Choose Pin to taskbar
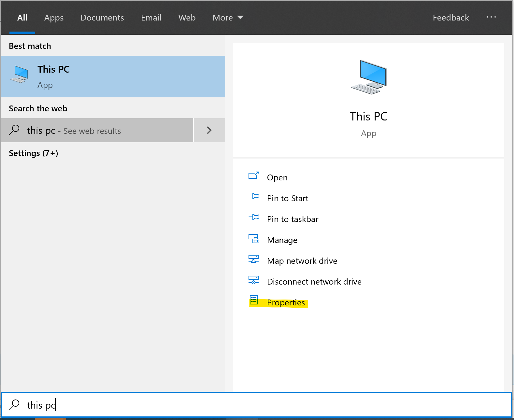514x420 pixels. [x=293, y=219]
